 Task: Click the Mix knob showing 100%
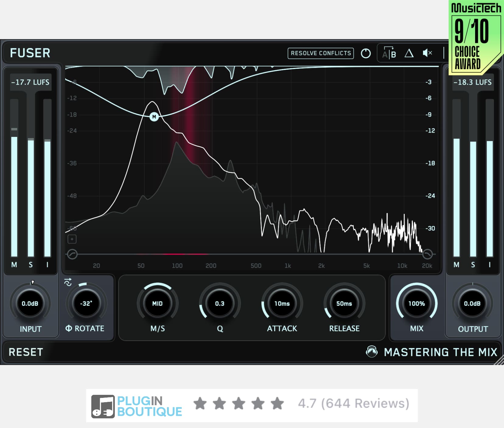pos(416,304)
